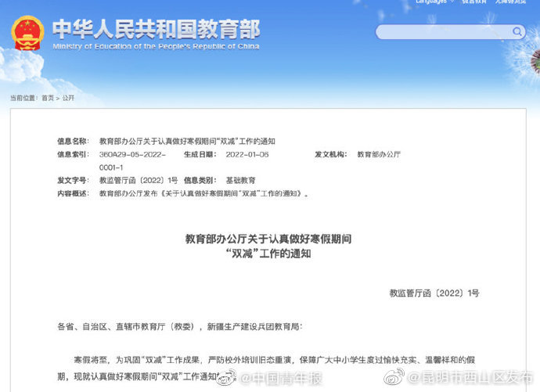The image size is (540, 392).
Task: Click the 发文字号 value 教监管厅函〔2022〕1号
Action: coord(139,180)
